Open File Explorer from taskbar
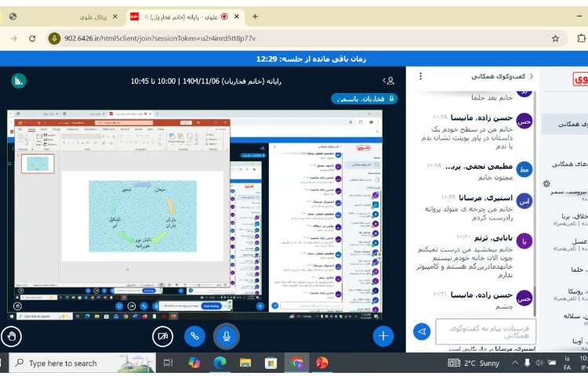Screen dimensions: 588x376 click(x=245, y=363)
